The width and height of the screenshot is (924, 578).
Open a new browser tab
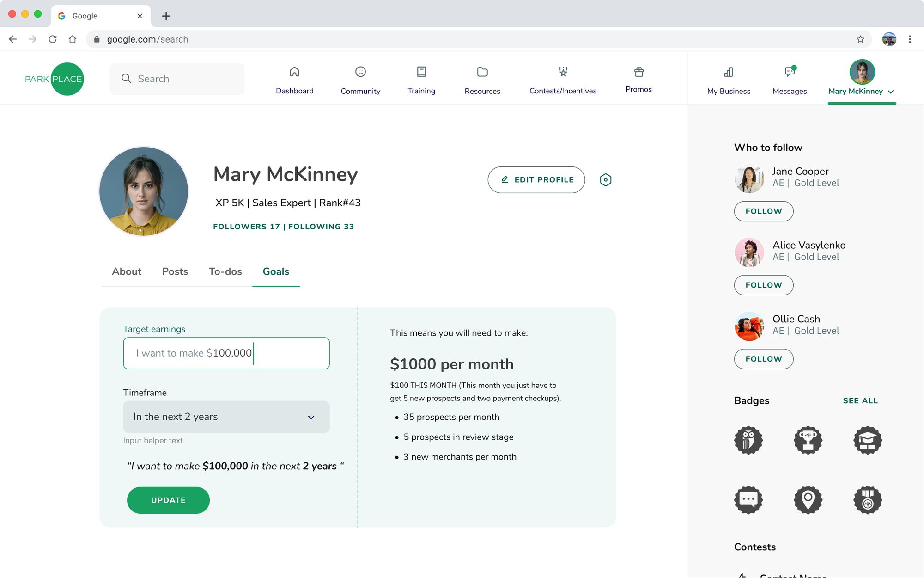click(x=166, y=16)
